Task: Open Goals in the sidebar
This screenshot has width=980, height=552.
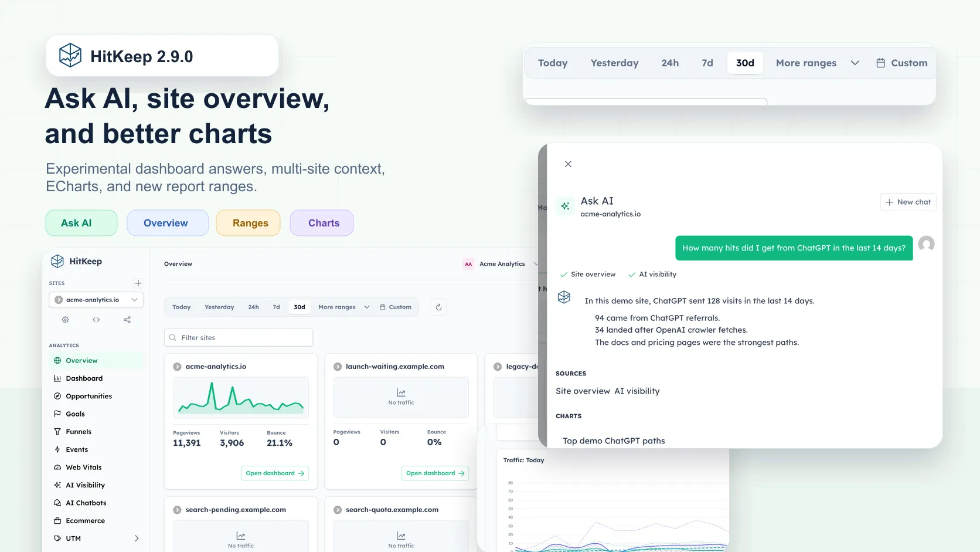Action: pyautogui.click(x=96, y=414)
